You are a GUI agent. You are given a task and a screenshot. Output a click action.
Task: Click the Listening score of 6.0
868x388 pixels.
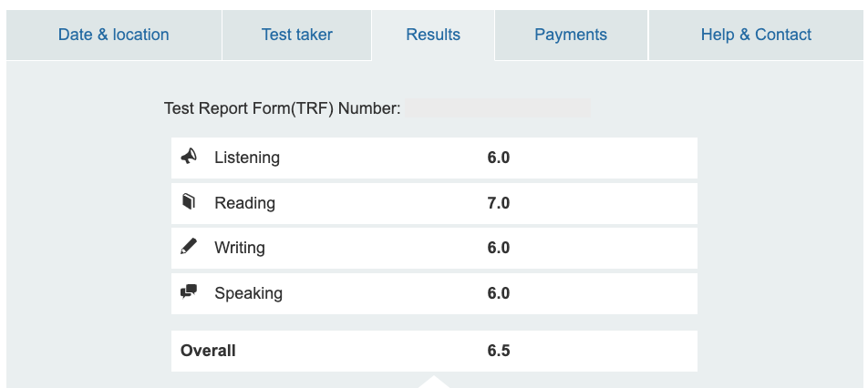(498, 158)
